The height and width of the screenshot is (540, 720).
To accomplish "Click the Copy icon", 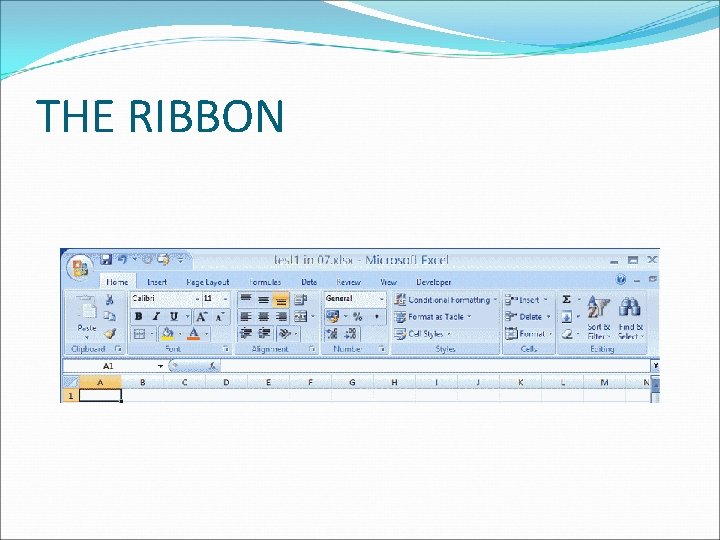I will pyautogui.click(x=109, y=316).
